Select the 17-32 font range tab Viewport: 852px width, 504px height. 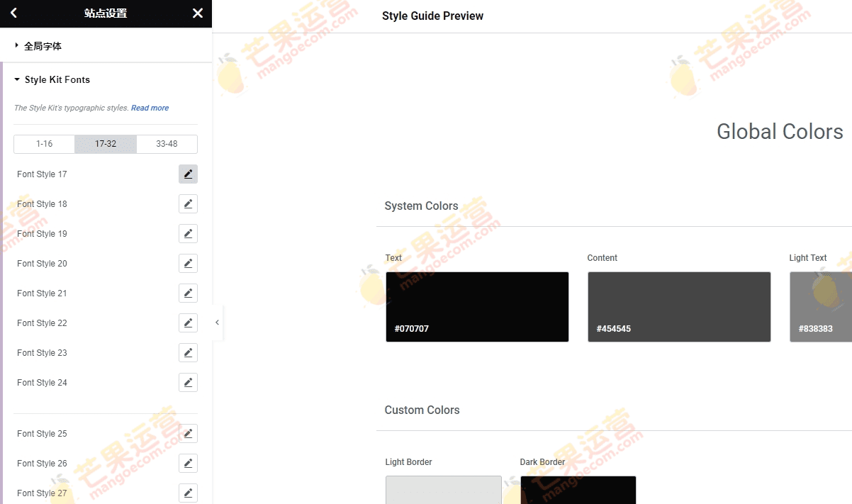pyautogui.click(x=106, y=144)
